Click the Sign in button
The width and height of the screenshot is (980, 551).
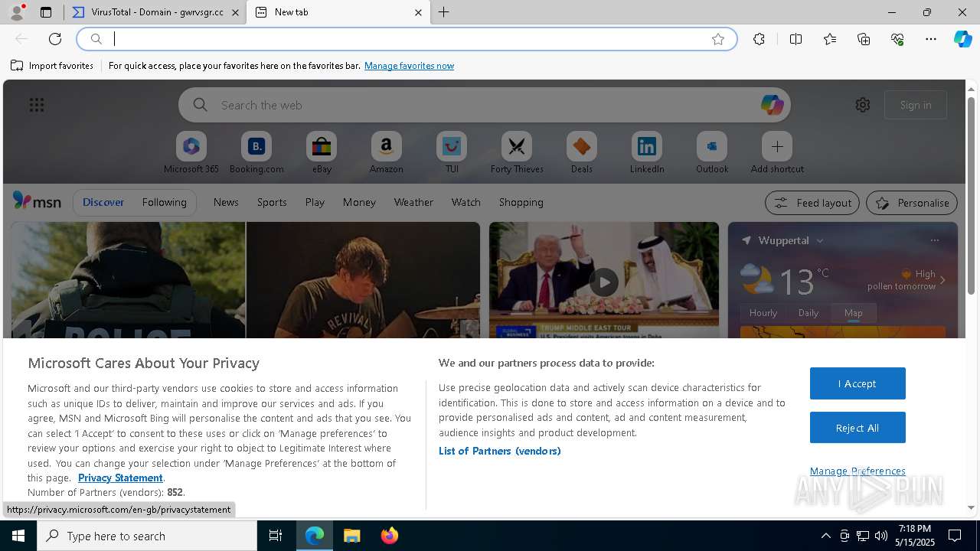[x=916, y=105]
